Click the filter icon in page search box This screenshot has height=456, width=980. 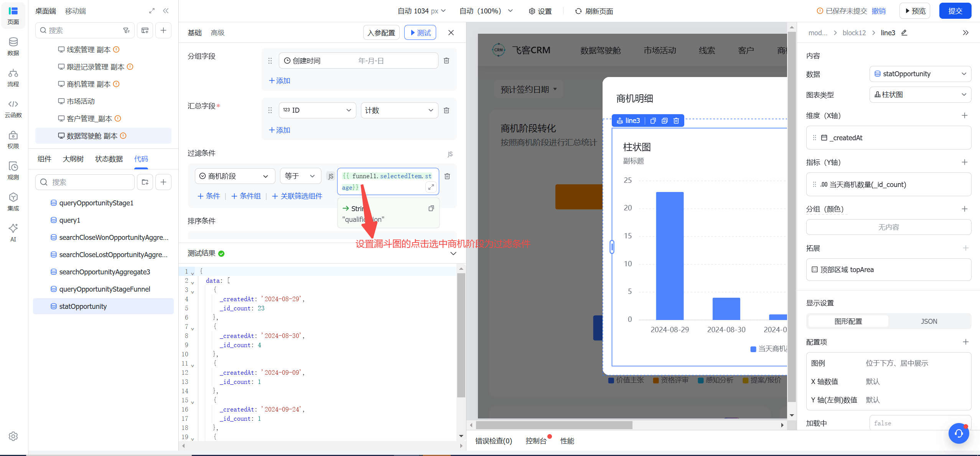126,30
